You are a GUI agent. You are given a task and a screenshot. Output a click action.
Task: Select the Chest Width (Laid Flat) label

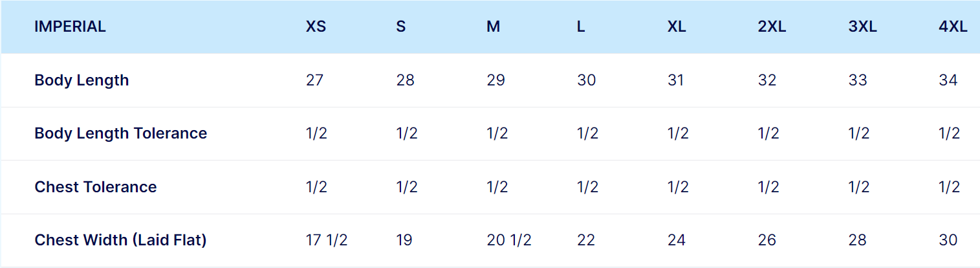click(120, 240)
